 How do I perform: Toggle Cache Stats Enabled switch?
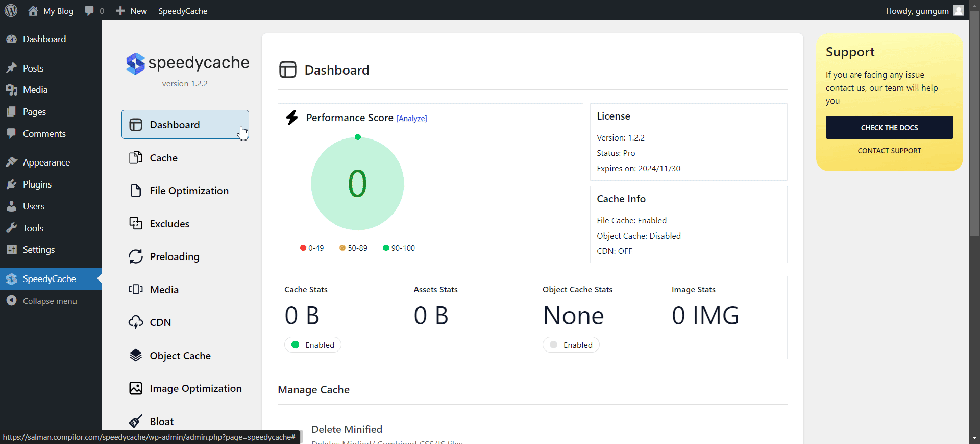pos(313,345)
